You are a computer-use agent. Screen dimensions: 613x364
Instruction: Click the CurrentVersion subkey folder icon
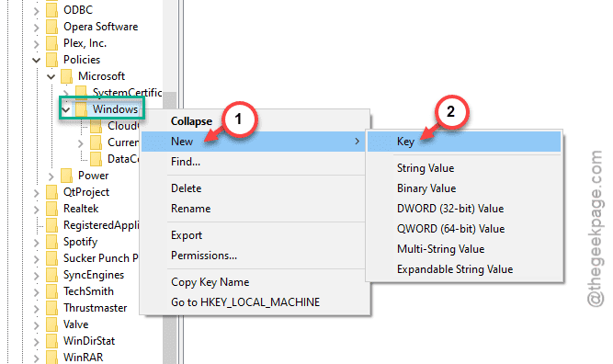tap(96, 142)
